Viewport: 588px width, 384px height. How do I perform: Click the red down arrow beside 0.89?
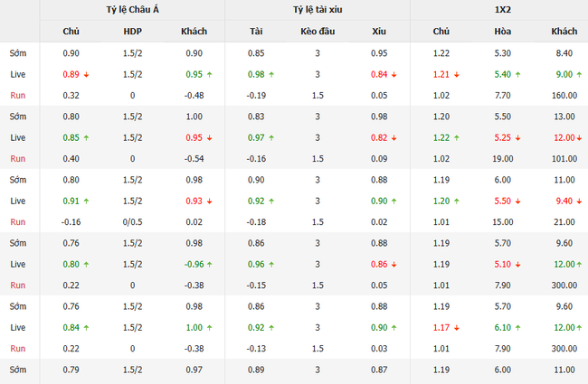[85, 74]
